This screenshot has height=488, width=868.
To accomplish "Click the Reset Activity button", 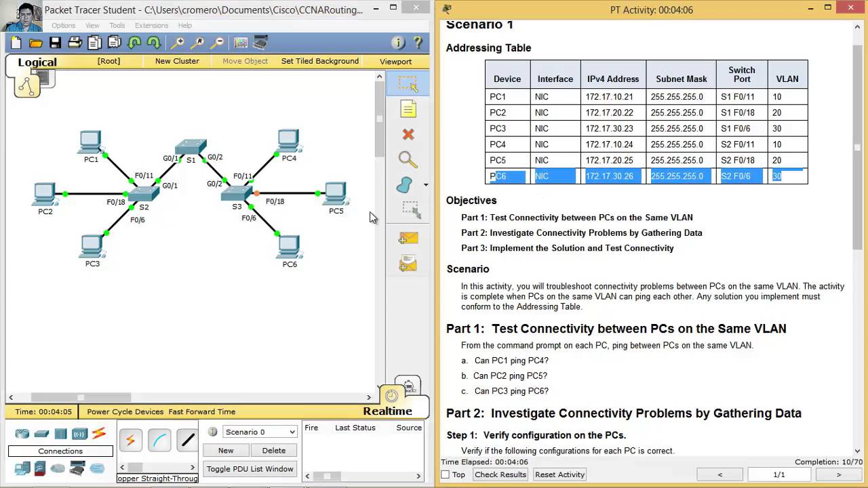I will coord(559,474).
